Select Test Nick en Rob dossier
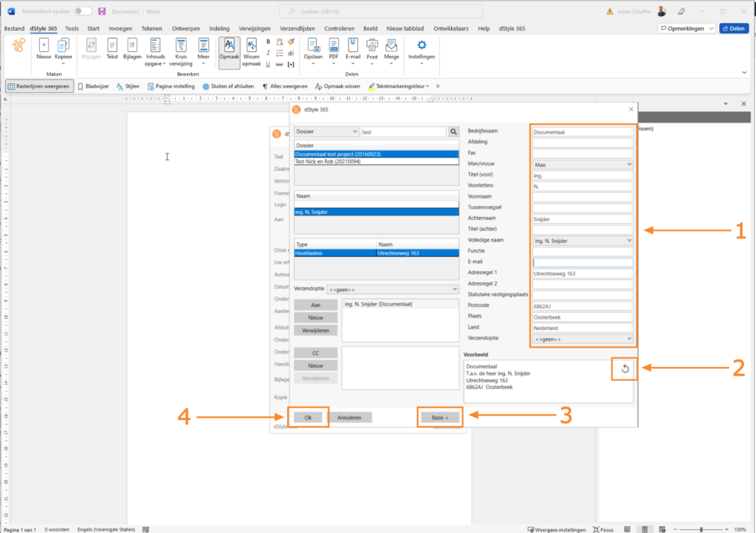This screenshot has height=533, width=756. [376, 162]
